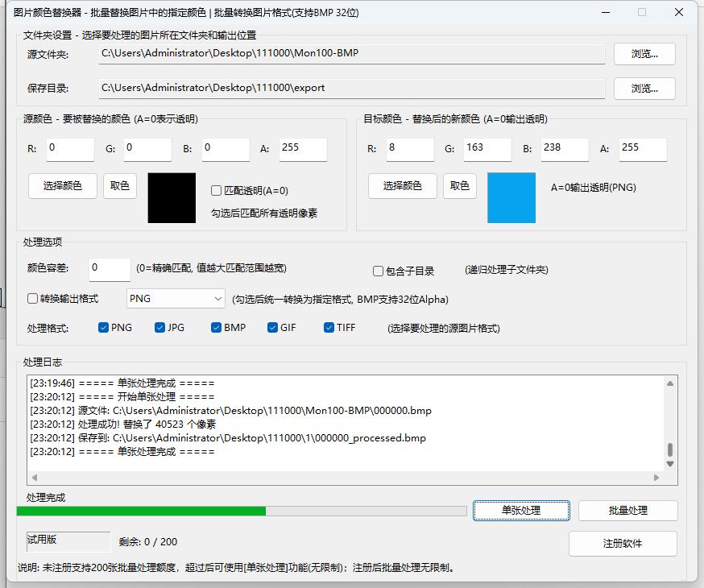Use eyedropper to pick source color
The image size is (704, 588).
click(119, 185)
